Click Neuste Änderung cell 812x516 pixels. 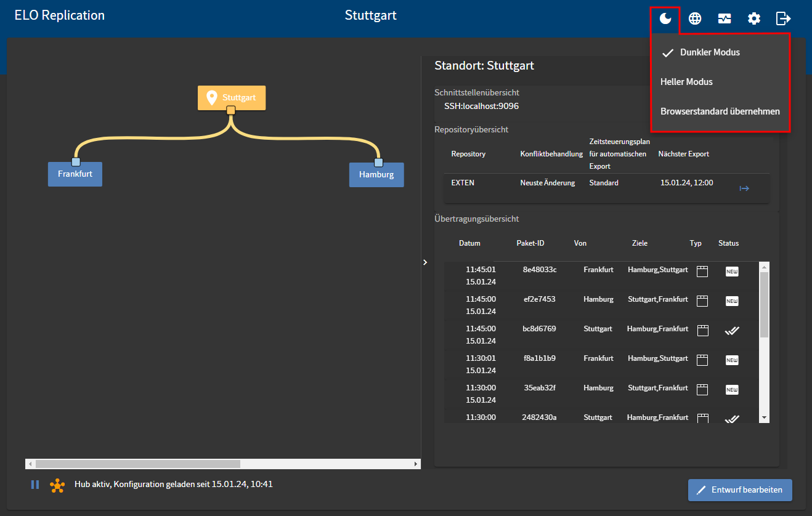[548, 183]
